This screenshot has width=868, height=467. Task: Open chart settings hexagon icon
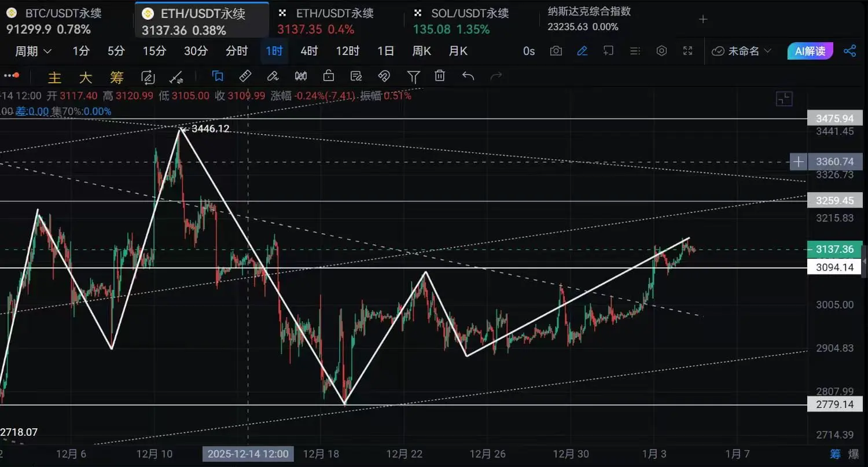click(662, 51)
